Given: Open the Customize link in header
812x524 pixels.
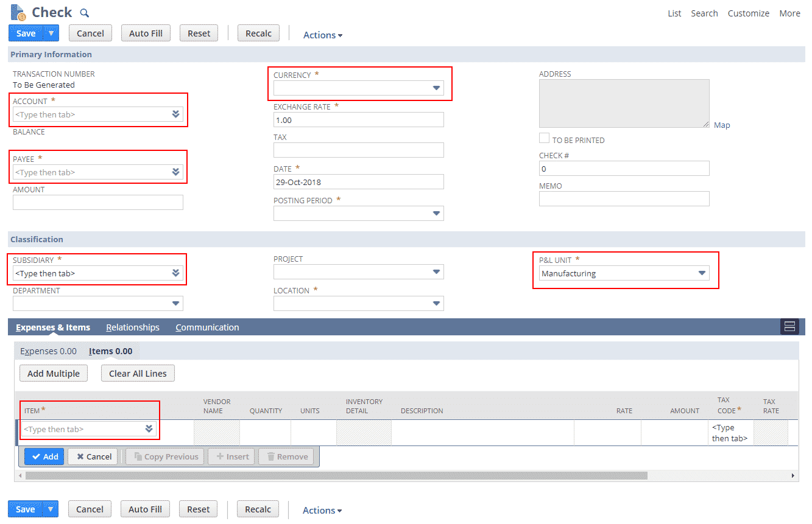Looking at the screenshot, I should pyautogui.click(x=748, y=13).
